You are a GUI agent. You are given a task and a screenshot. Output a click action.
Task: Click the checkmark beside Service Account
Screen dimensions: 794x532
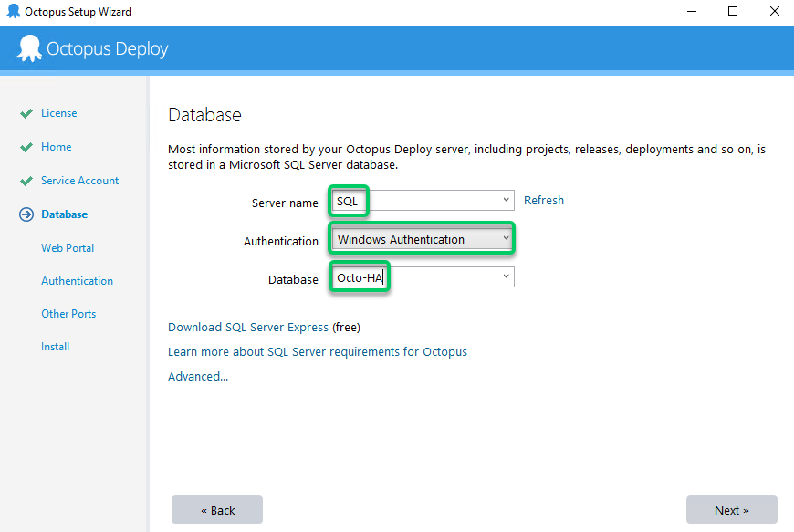pos(26,182)
